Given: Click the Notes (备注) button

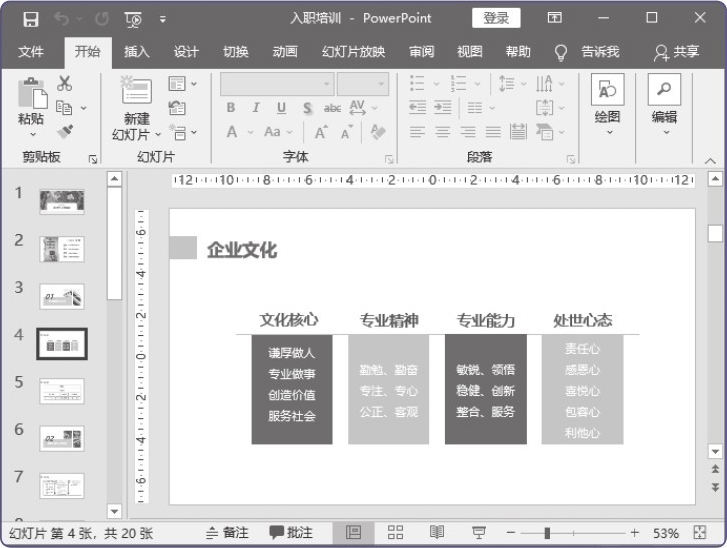Looking at the screenshot, I should pyautogui.click(x=227, y=533).
